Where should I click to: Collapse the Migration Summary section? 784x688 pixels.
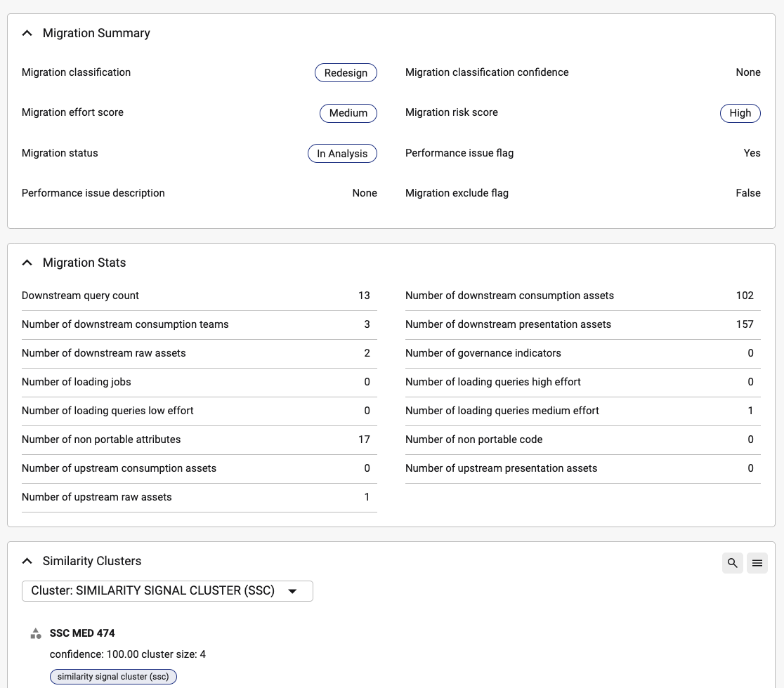click(27, 33)
